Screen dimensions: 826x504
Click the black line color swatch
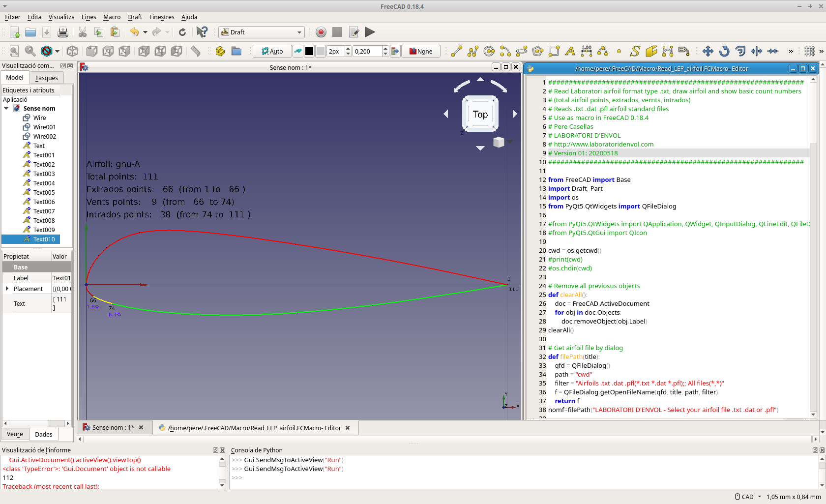(309, 51)
